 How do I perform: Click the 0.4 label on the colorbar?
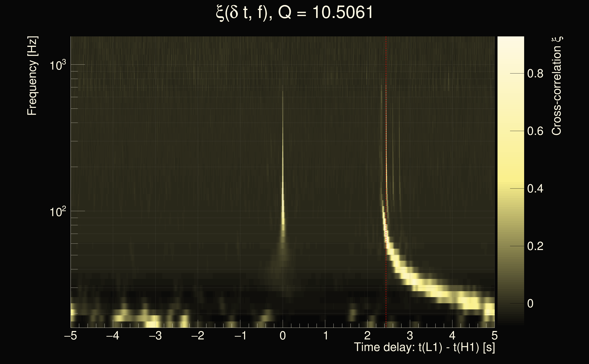535,189
